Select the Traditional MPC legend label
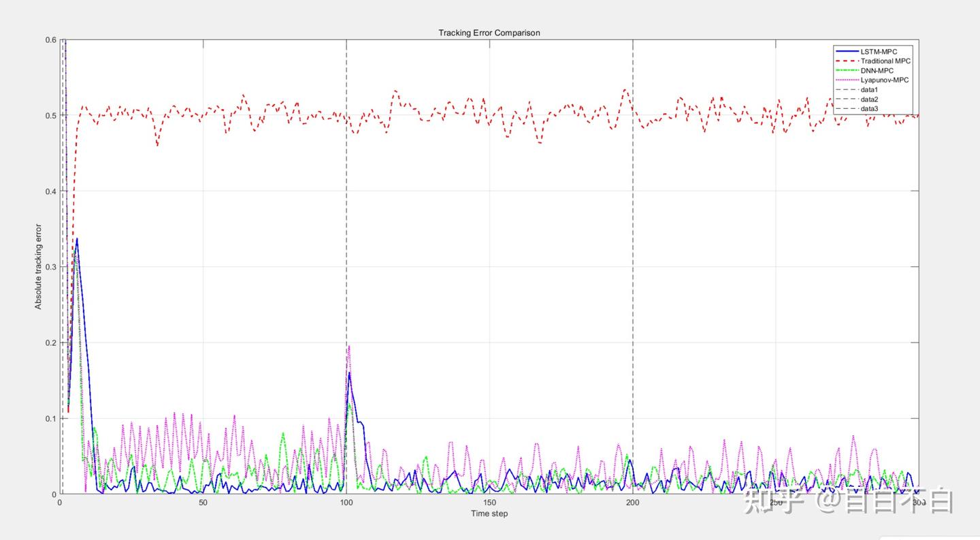980x540 pixels. pos(885,61)
